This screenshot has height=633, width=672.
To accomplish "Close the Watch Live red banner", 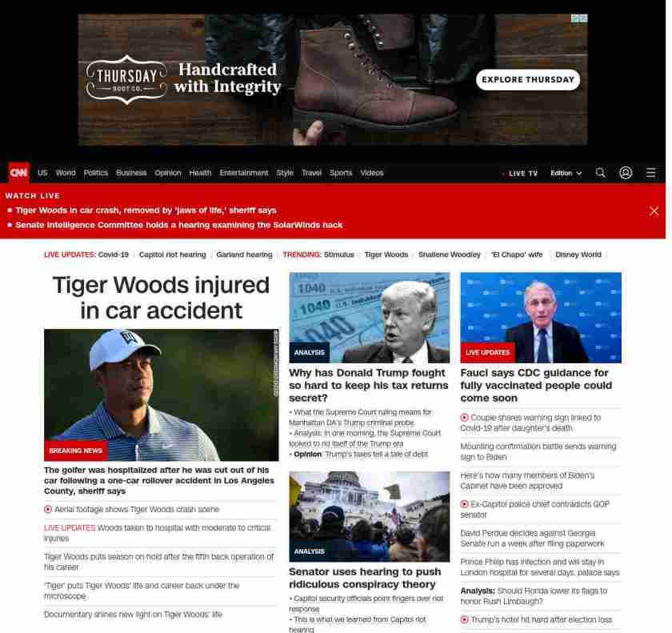I will pos(654,210).
